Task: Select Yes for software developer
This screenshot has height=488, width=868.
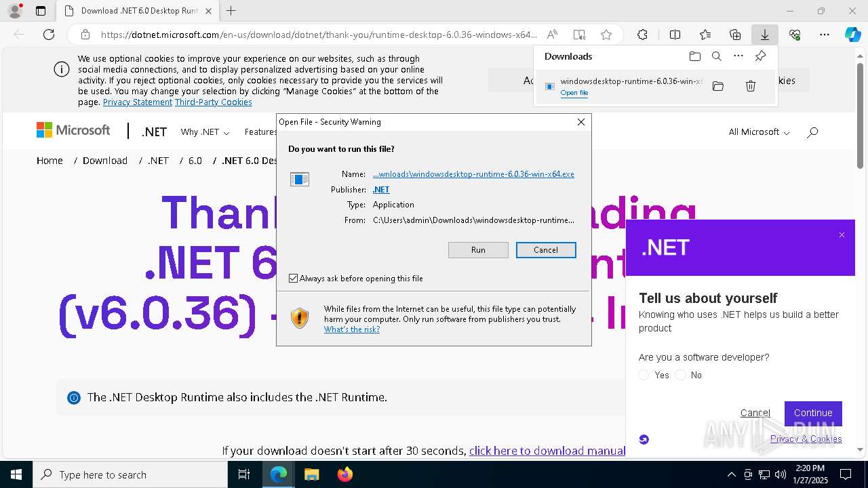Action: [x=644, y=375]
